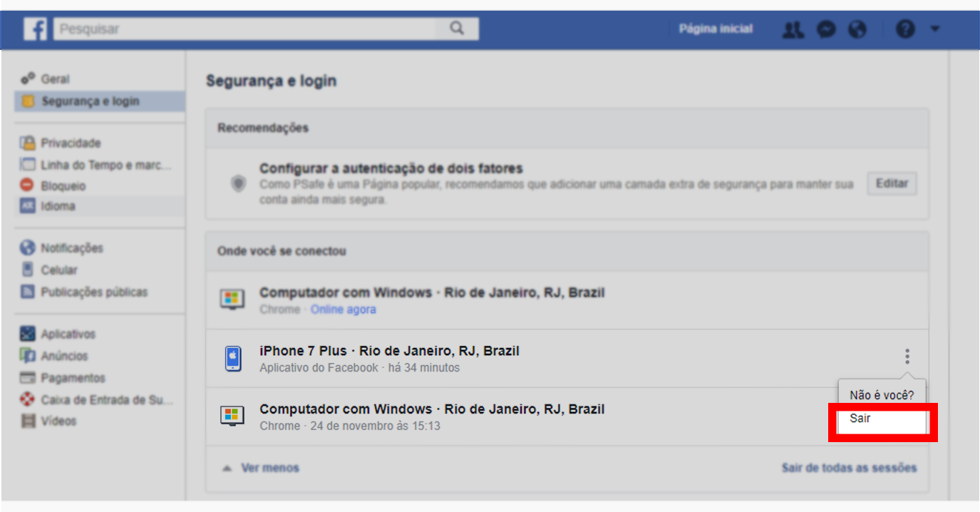Click the search magnifier icon

457,29
